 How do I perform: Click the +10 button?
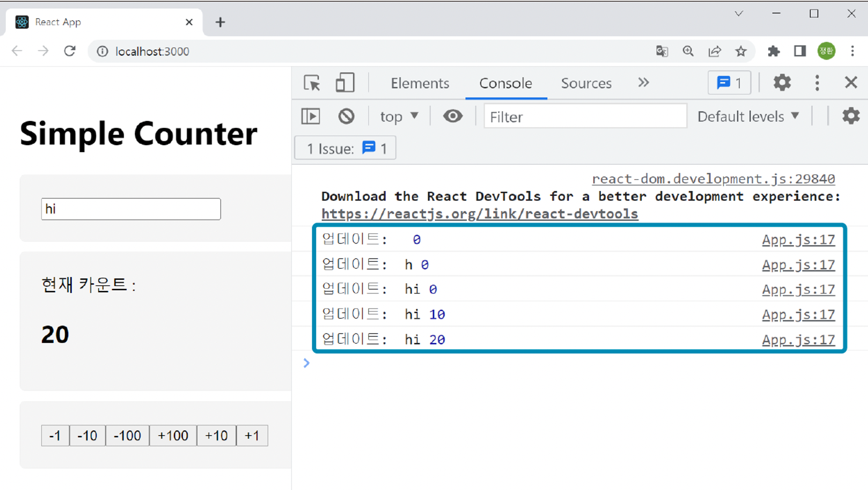[x=216, y=435]
